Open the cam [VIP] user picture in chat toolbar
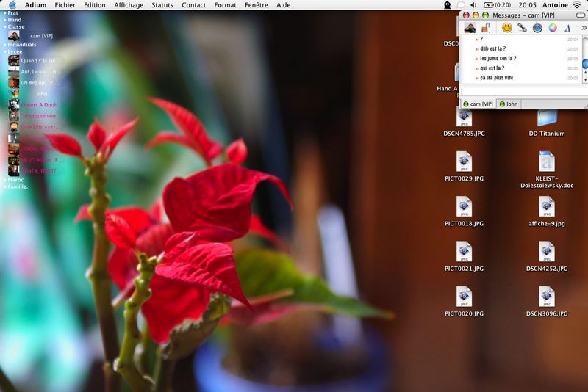Screen dimensions: 588x392 pyautogui.click(x=470, y=28)
